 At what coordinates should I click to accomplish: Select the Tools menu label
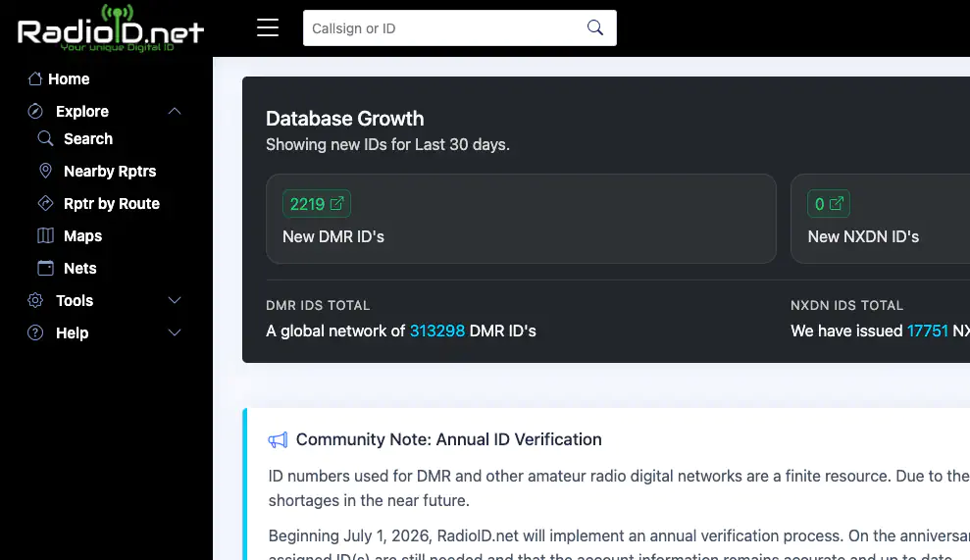75,300
